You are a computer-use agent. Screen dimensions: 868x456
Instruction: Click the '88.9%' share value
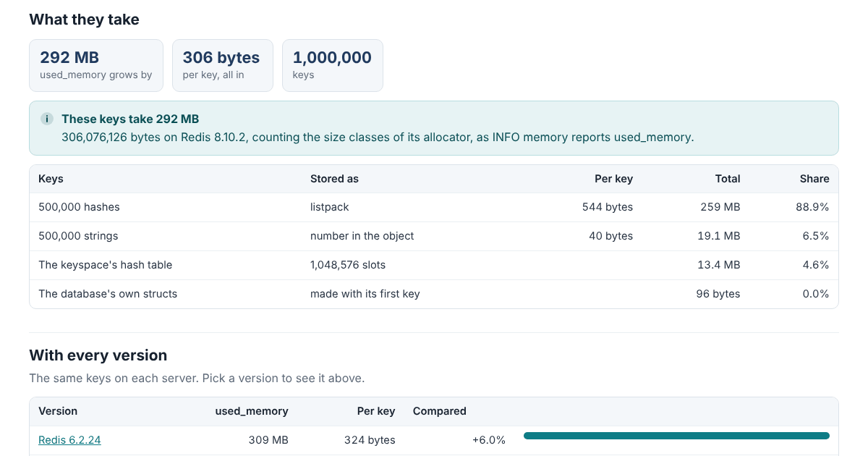(x=812, y=207)
